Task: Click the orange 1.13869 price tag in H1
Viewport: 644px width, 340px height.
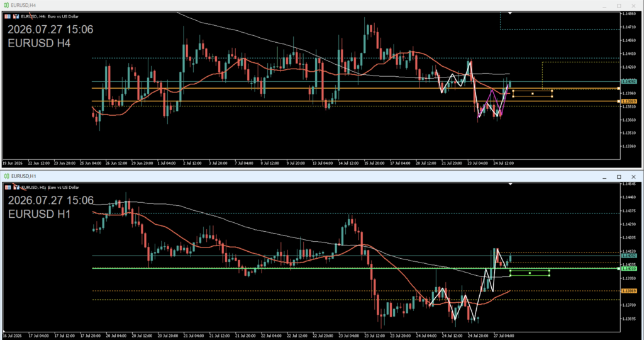Action: click(629, 291)
